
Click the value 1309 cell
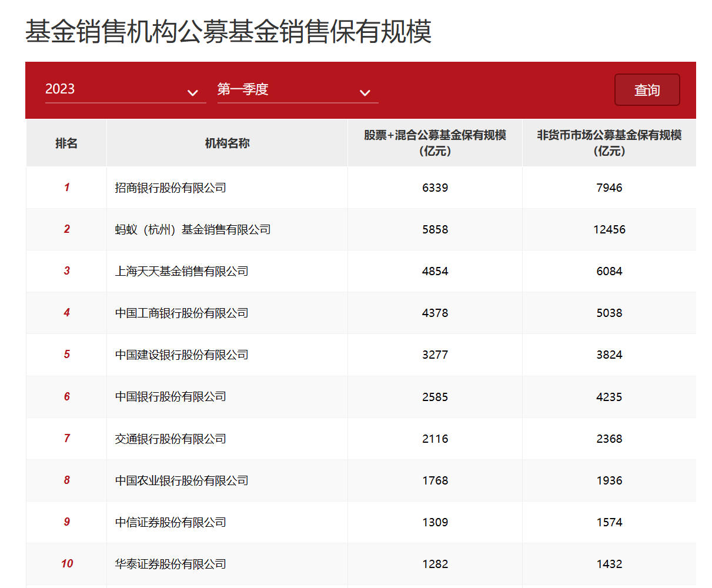(435, 523)
